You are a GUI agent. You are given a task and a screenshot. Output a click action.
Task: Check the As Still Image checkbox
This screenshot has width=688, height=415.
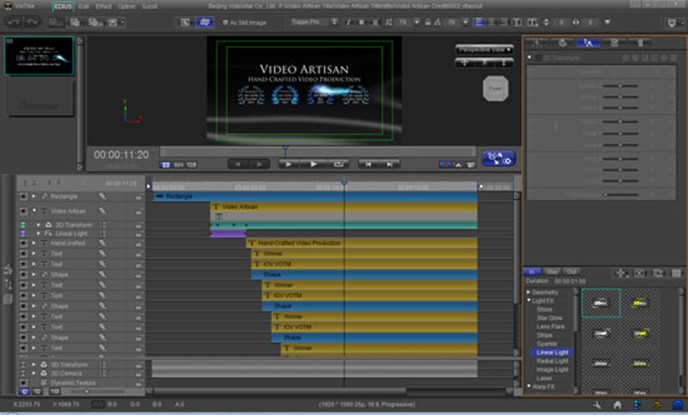(225, 22)
